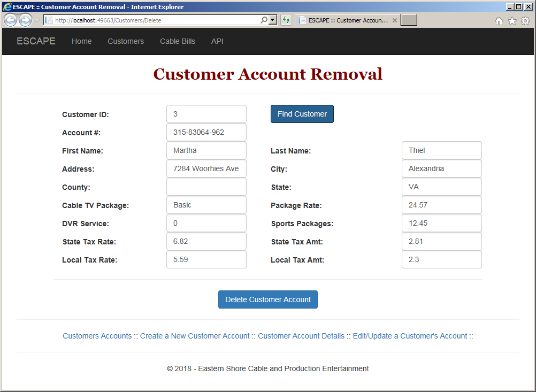Open a new blank browser tab
Viewport: 536px width, 392px height.
[x=409, y=20]
